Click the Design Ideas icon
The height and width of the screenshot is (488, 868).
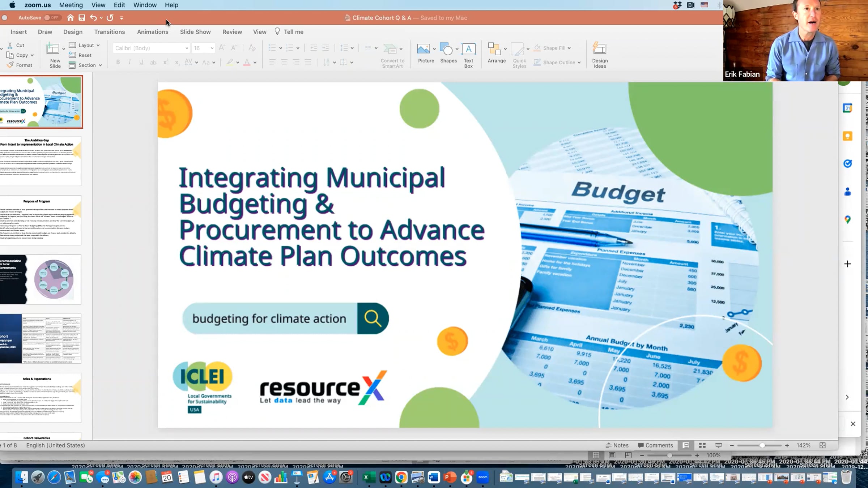pyautogui.click(x=600, y=49)
